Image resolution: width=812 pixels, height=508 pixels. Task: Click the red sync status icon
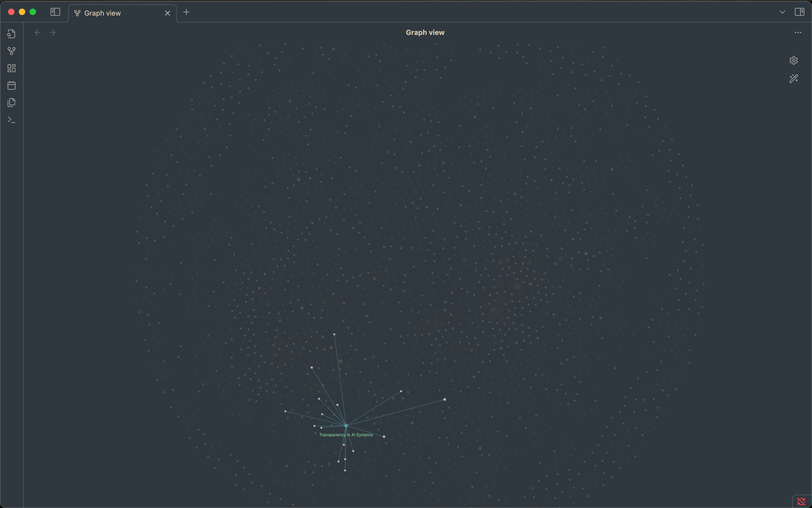(x=801, y=501)
